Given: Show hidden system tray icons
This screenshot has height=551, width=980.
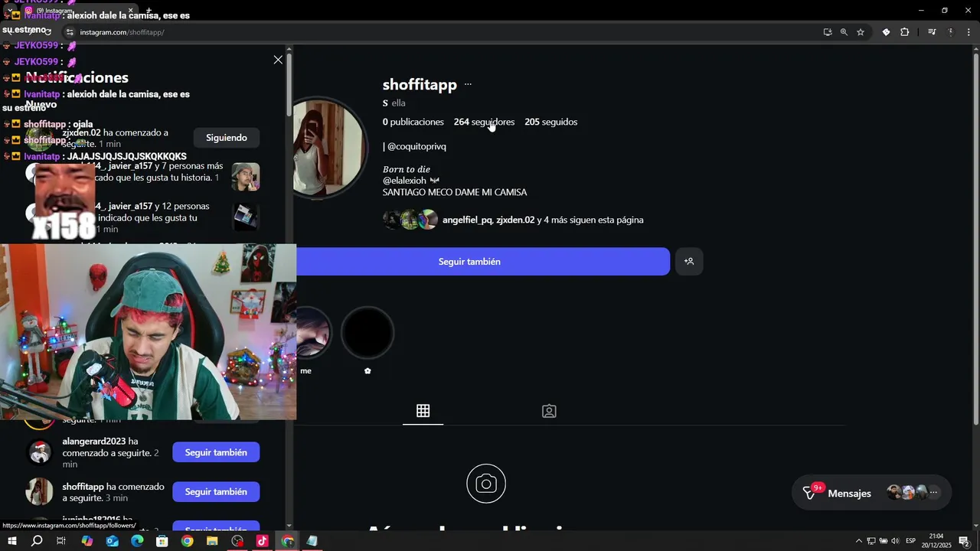Looking at the screenshot, I should coord(858,541).
